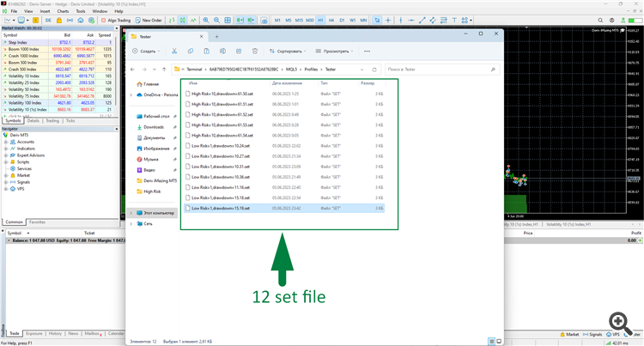
Task: Click Profiles in the address breadcrumb
Action: (311, 70)
